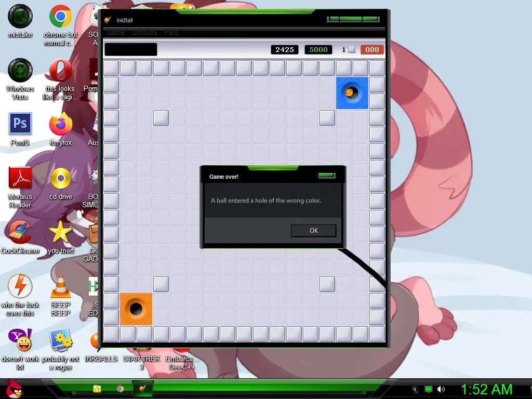Click the 1:52 AM taskbar clock
Image resolution: width=532 pixels, height=399 pixels.
coord(486,390)
